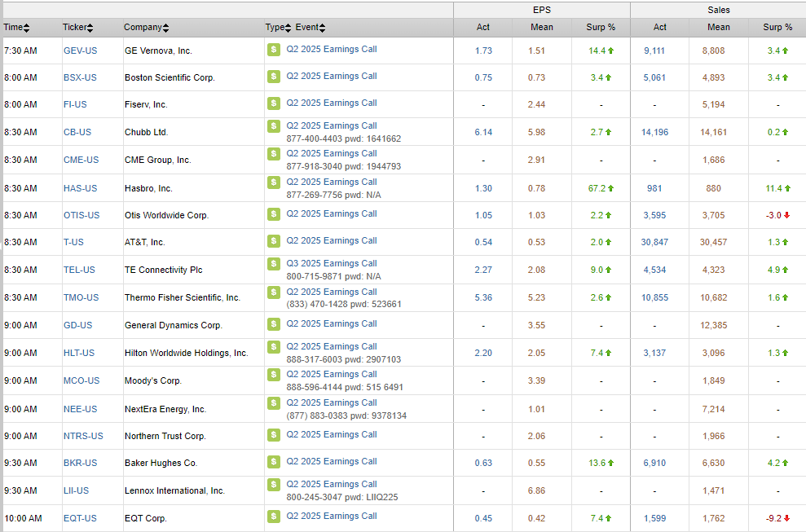The width and height of the screenshot is (806, 532).
Task: Click the earnings icon in Lennox International row
Action: 274,485
